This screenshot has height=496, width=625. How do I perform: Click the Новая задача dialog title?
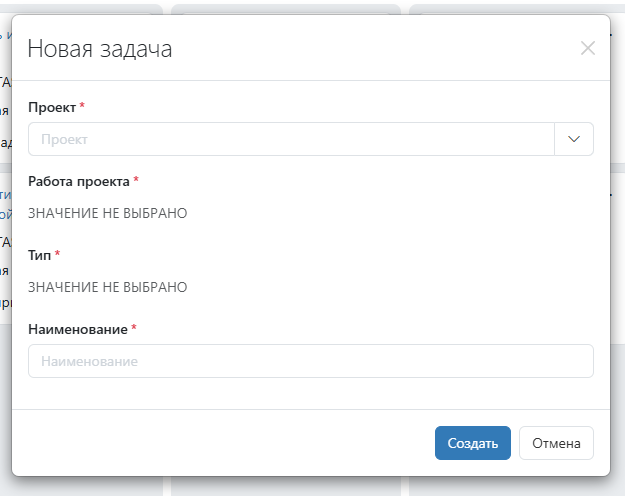pos(100,49)
